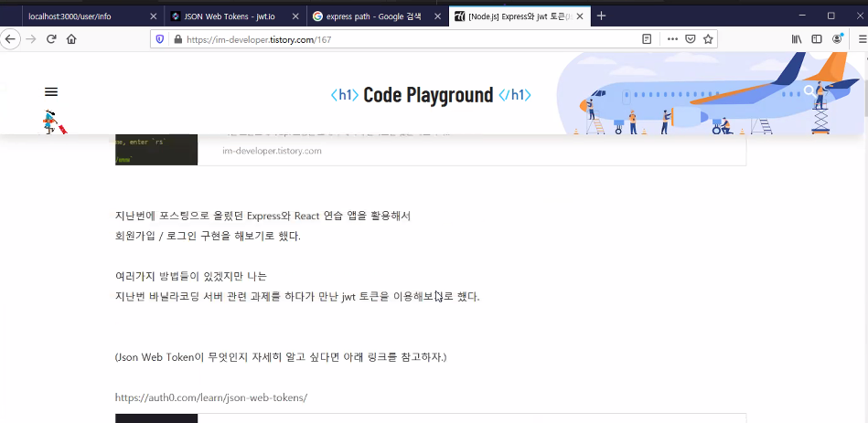
Task: Click the line starting '(Json Web Token이'
Action: click(x=281, y=357)
